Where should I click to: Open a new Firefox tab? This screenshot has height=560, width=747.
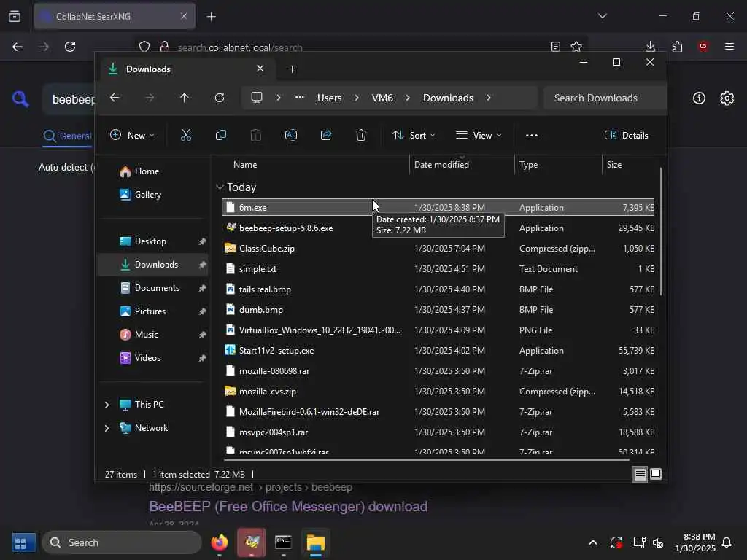[212, 17]
